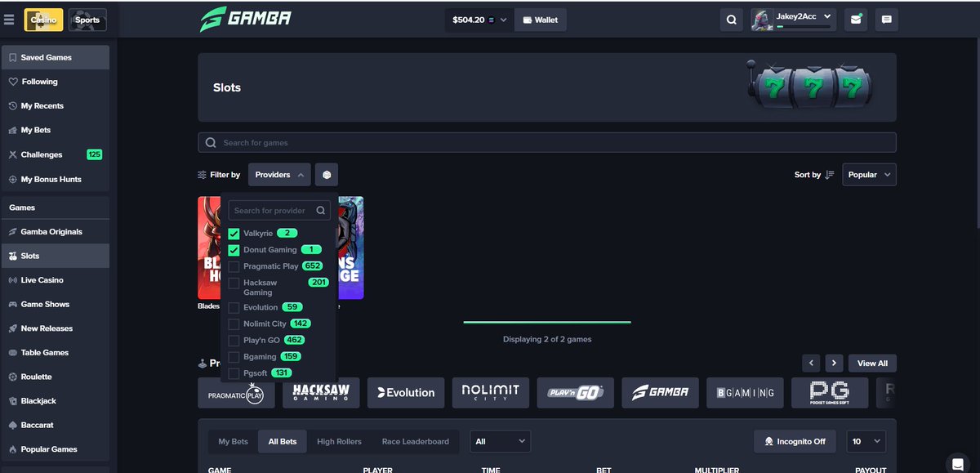Focus the Search for provider field
980x473 pixels.
[x=279, y=211]
